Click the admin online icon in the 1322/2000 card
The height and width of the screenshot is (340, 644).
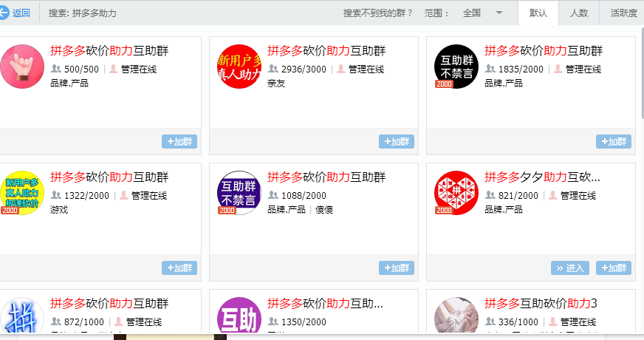point(123,195)
